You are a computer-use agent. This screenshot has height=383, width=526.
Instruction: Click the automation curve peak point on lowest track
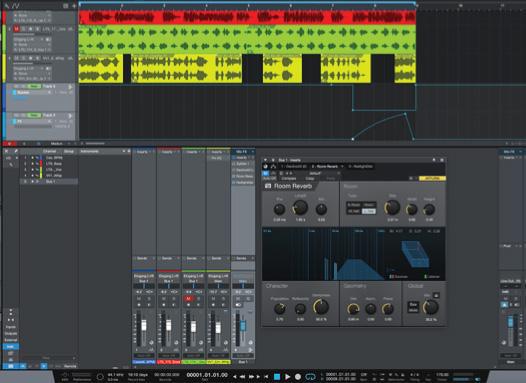pyautogui.click(x=405, y=114)
